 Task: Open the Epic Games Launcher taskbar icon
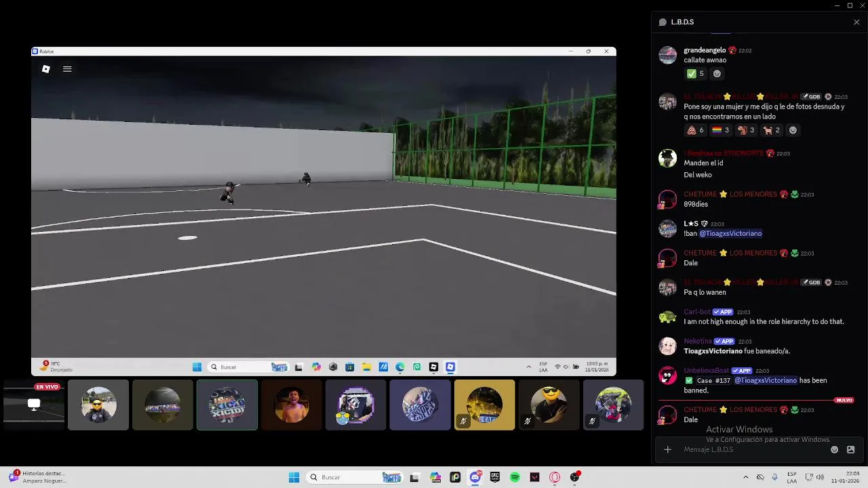click(495, 477)
